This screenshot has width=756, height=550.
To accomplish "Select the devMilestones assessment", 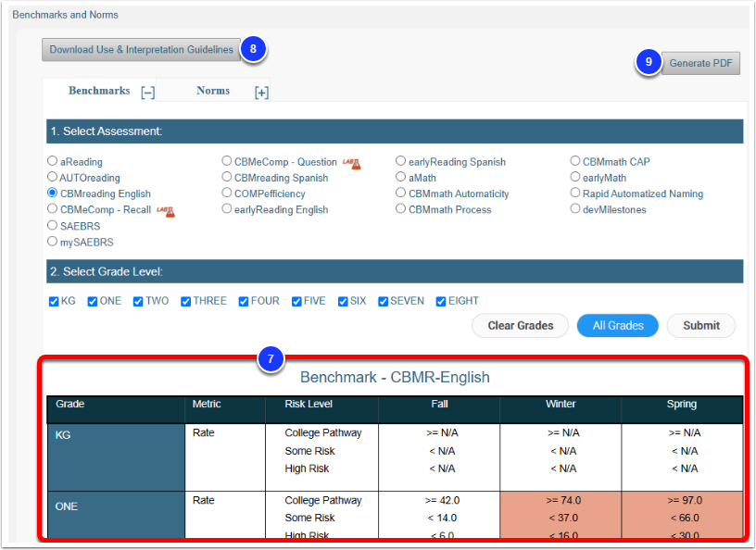I will pos(574,208).
